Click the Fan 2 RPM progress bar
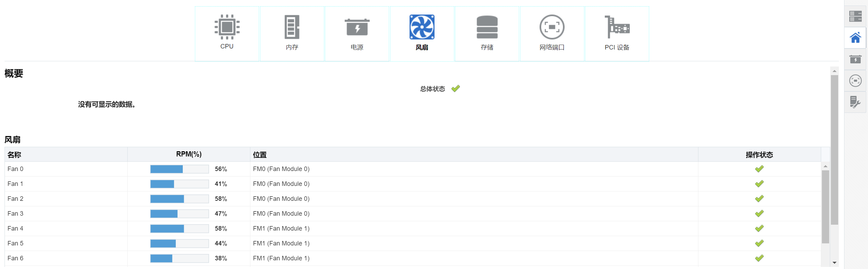868x269 pixels. pos(180,199)
